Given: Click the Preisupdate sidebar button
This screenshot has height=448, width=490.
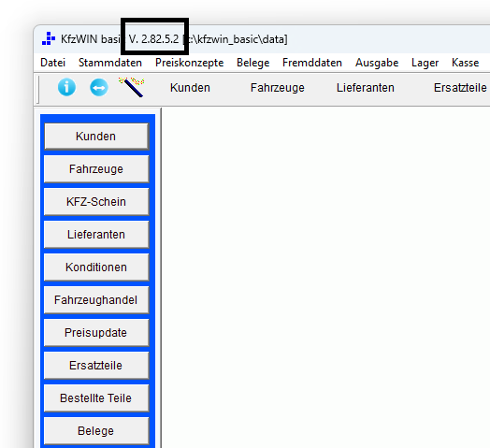Looking at the screenshot, I should (x=96, y=333).
